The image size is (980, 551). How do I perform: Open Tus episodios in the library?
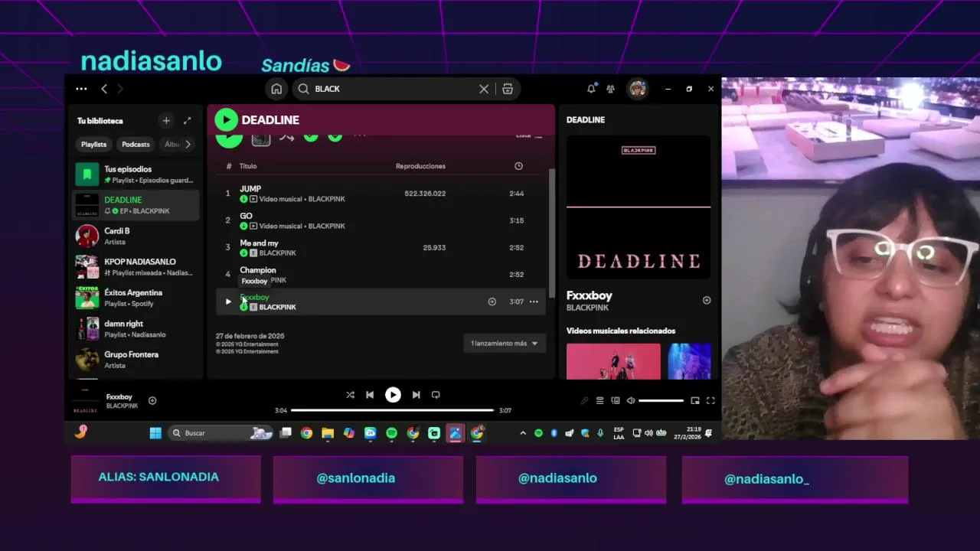click(x=136, y=174)
